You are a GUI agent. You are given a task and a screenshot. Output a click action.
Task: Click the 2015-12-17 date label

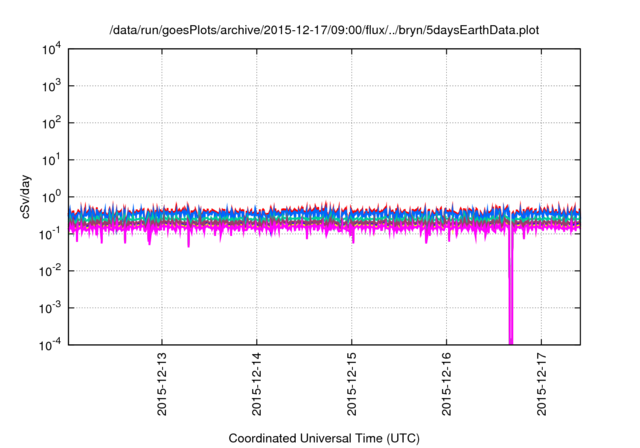[x=541, y=384]
